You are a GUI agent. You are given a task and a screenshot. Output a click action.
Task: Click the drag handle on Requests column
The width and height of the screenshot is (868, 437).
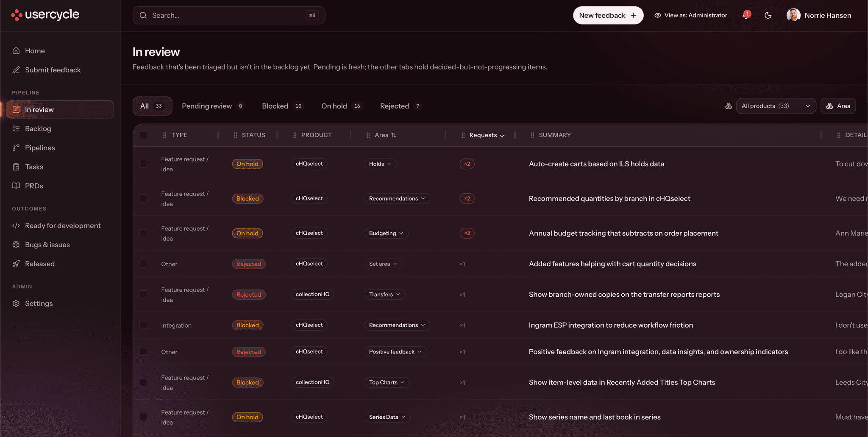[463, 135]
